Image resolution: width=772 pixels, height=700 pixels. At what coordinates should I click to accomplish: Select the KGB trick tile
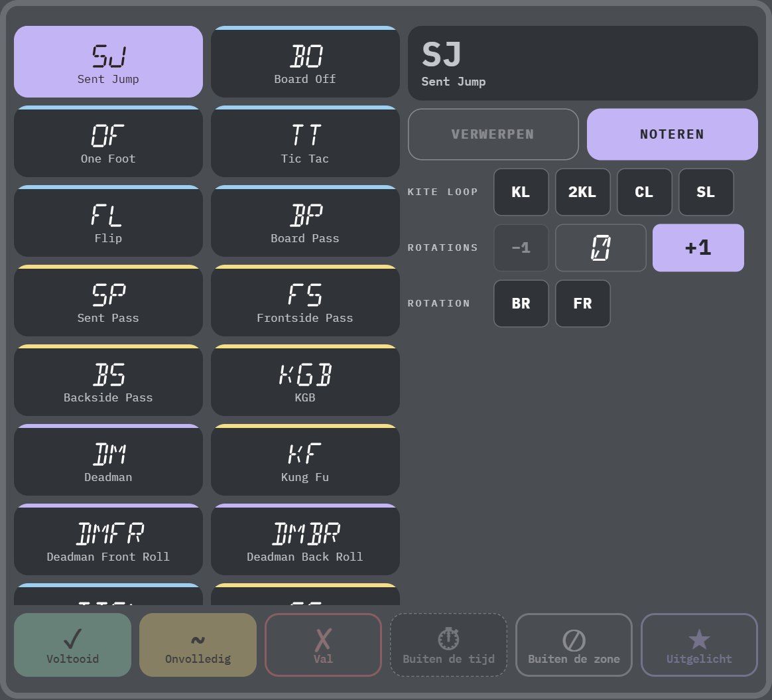305,380
